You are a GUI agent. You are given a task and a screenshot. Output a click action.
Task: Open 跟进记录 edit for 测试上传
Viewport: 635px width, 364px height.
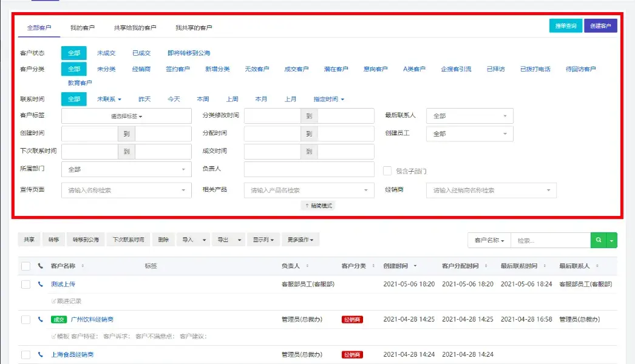pyautogui.click(x=66, y=302)
